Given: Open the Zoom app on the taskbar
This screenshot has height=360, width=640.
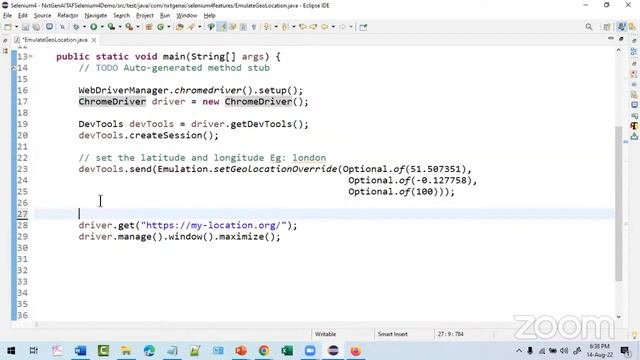Looking at the screenshot, I should (310, 351).
